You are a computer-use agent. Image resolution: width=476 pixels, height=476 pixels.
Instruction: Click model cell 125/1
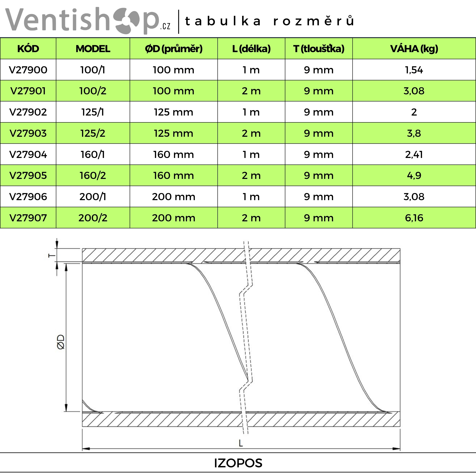click(x=93, y=112)
